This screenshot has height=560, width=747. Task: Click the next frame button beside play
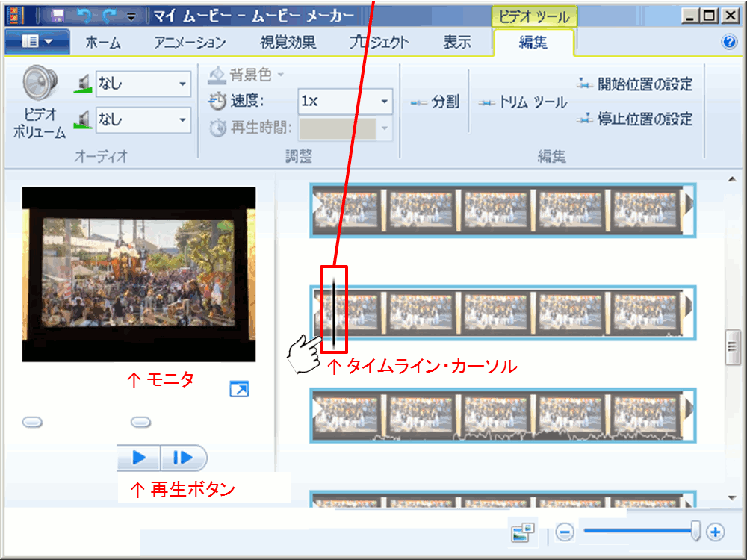click(183, 457)
